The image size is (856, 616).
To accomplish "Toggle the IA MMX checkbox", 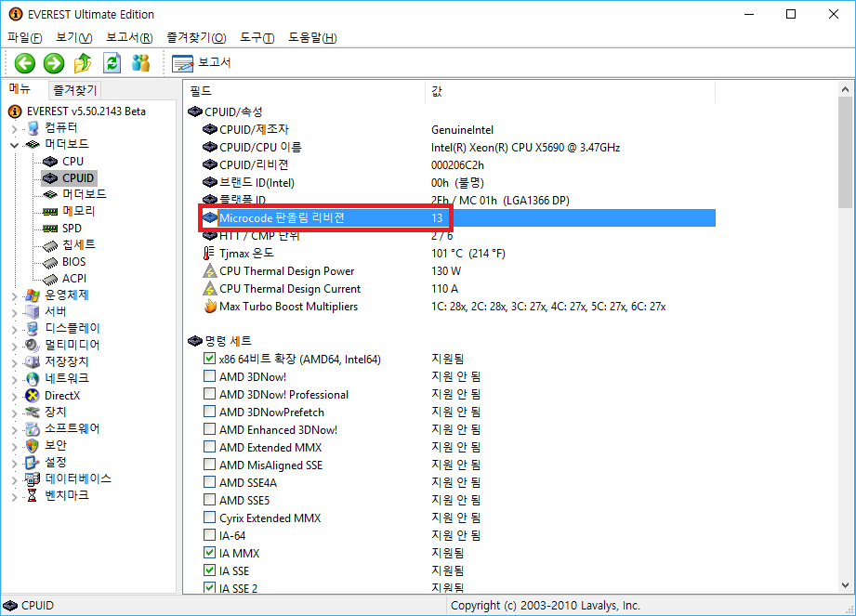I will 209,552.
